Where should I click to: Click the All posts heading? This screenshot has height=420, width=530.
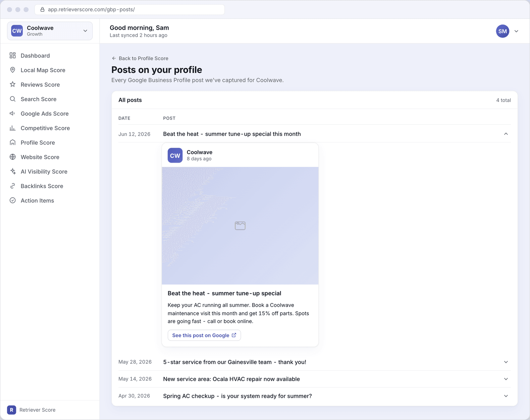pos(130,100)
